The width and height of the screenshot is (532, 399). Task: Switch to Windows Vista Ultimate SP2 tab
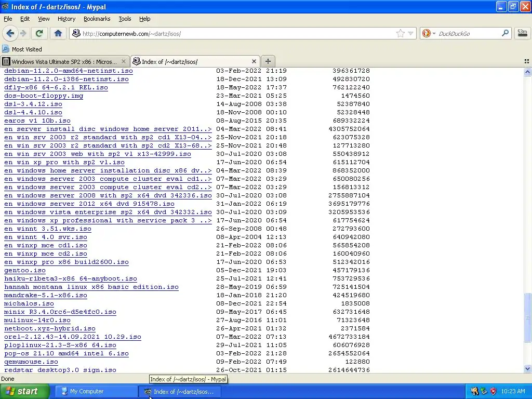[64, 61]
